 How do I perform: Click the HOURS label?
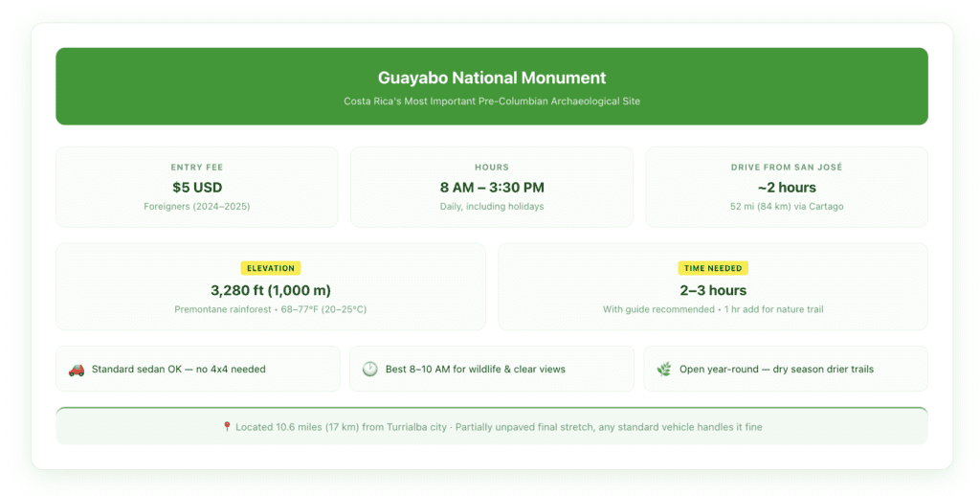point(492,167)
